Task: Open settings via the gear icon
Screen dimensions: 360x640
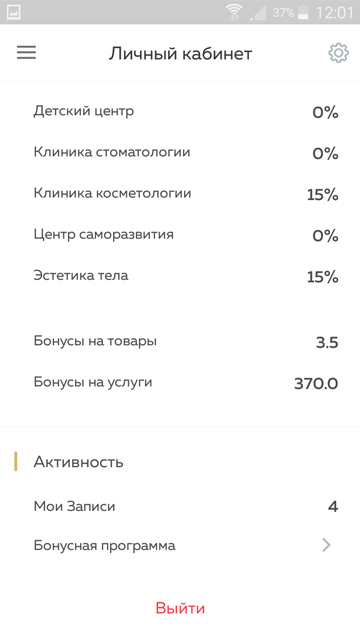Action: click(x=338, y=53)
